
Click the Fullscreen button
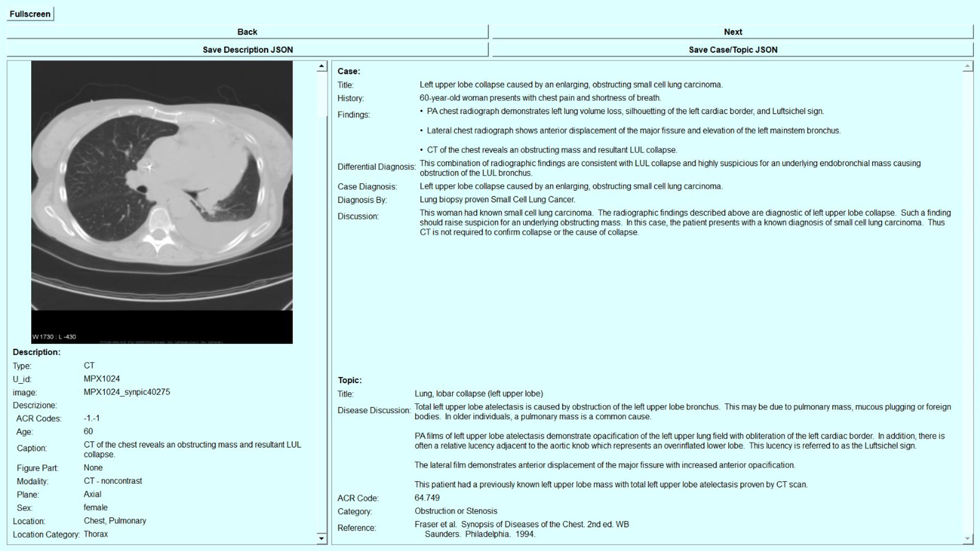(x=30, y=14)
